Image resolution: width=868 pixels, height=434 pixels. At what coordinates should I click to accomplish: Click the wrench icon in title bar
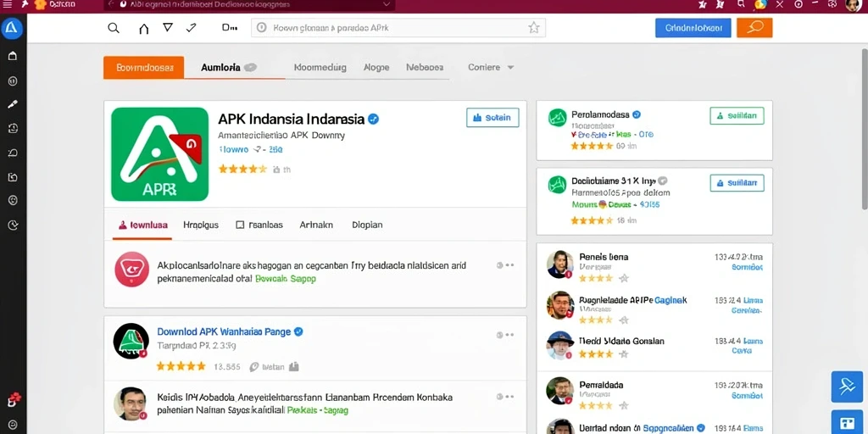[25, 4]
